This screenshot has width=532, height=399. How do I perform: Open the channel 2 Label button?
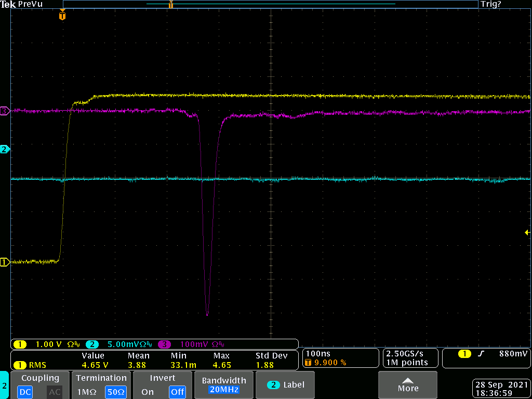pos(285,385)
